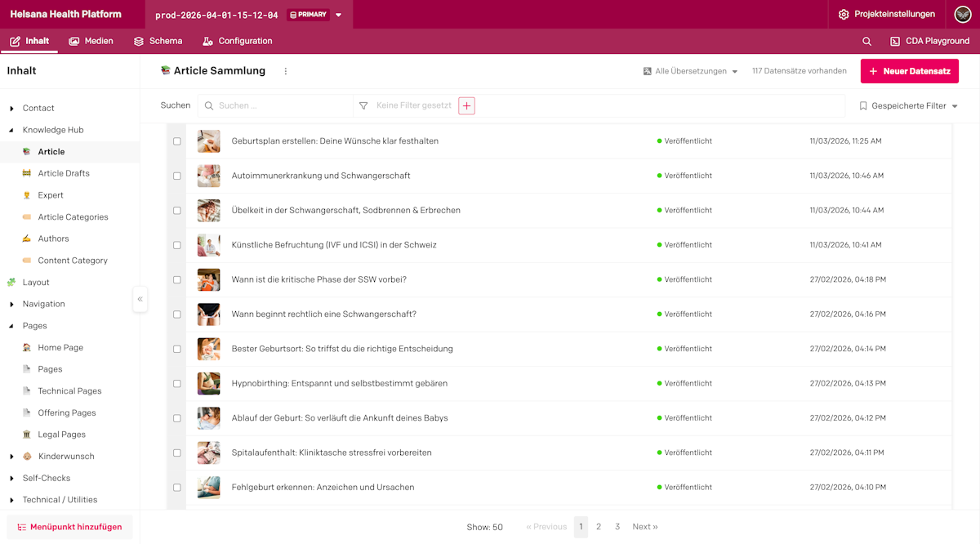This screenshot has width=980, height=544.
Task: Change the Show: 50 page size
Action: click(484, 528)
